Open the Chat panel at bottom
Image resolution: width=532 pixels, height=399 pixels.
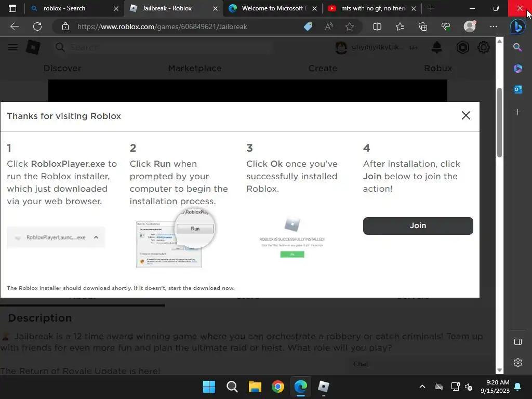[x=361, y=364]
